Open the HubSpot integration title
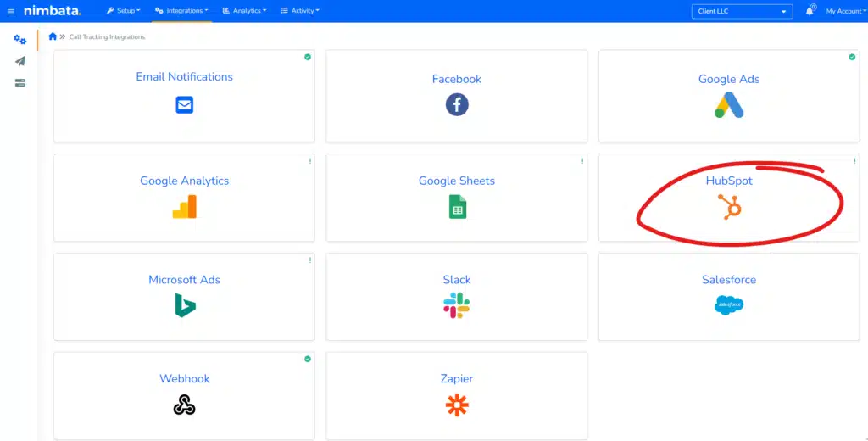 (x=729, y=181)
